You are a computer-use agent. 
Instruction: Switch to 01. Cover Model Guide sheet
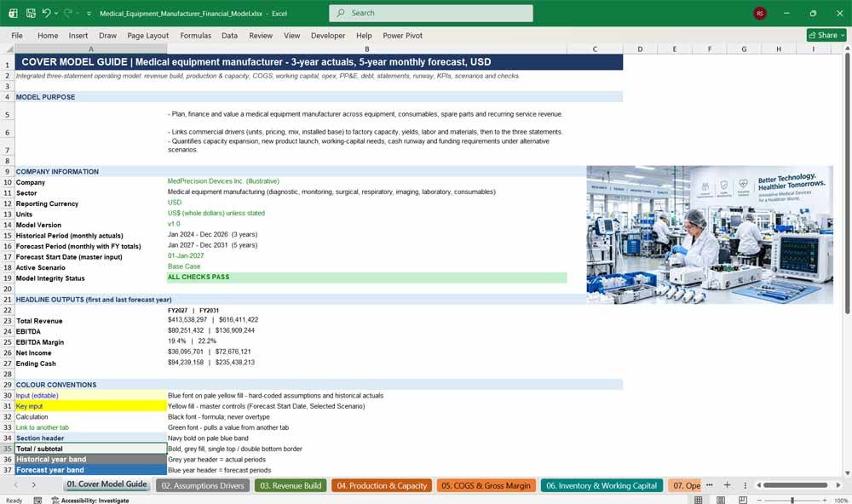106,484
